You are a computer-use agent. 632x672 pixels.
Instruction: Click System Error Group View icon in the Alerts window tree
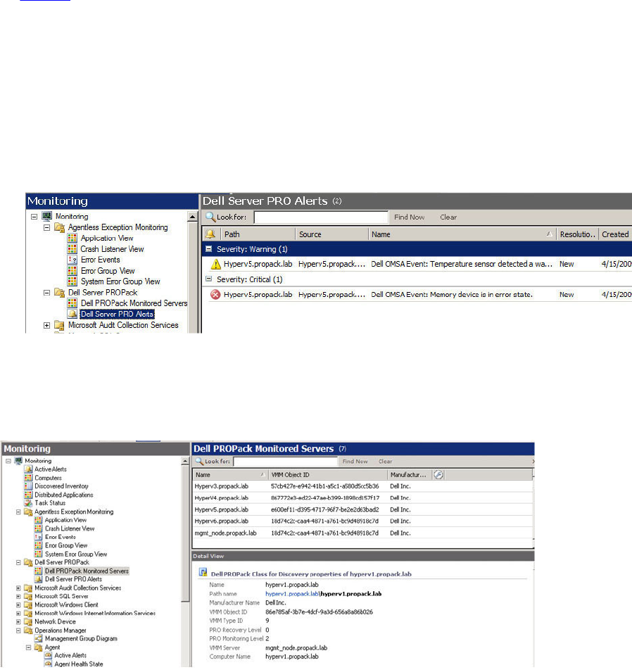click(72, 281)
